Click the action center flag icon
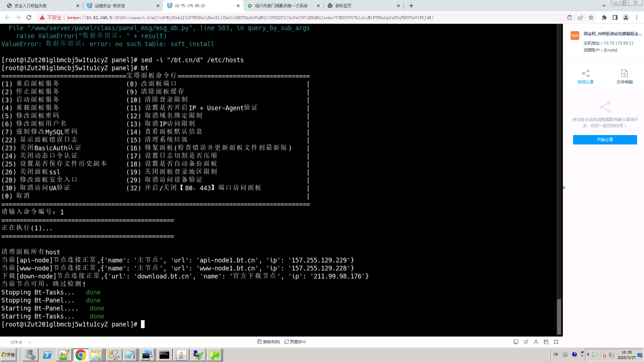 coord(595,355)
